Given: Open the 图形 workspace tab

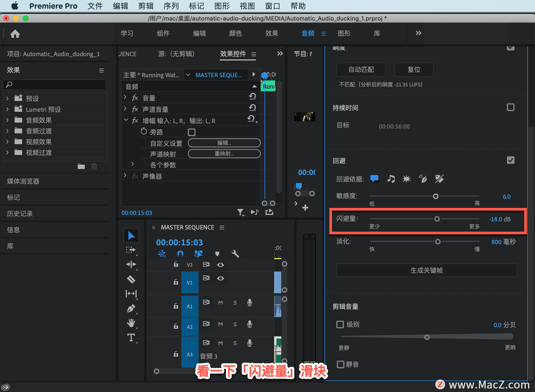Looking at the screenshot, I should click(344, 33).
